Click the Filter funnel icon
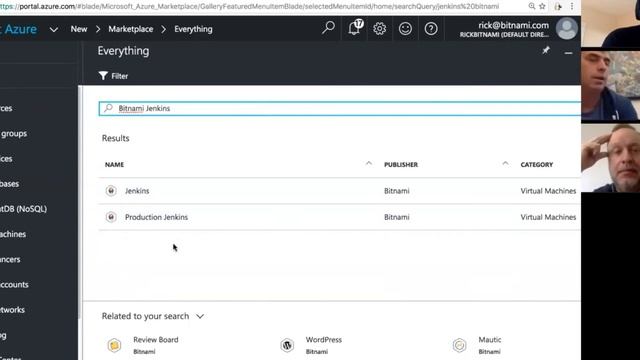 pyautogui.click(x=103, y=76)
